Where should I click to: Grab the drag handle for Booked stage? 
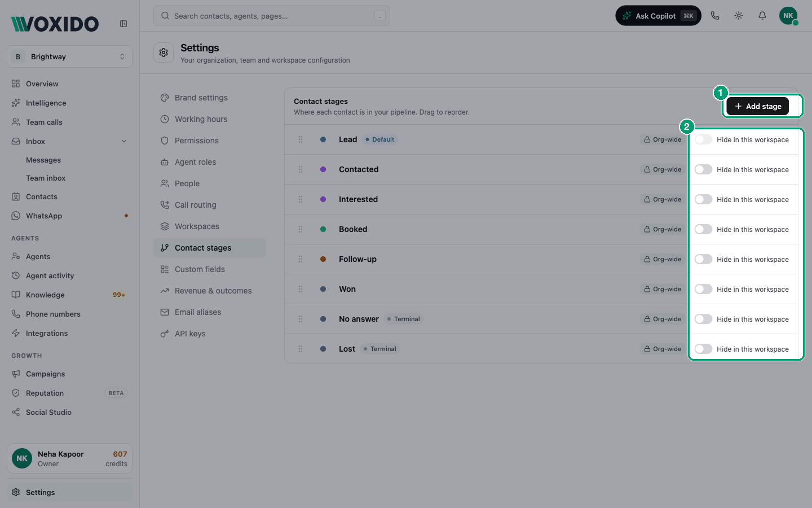click(301, 229)
